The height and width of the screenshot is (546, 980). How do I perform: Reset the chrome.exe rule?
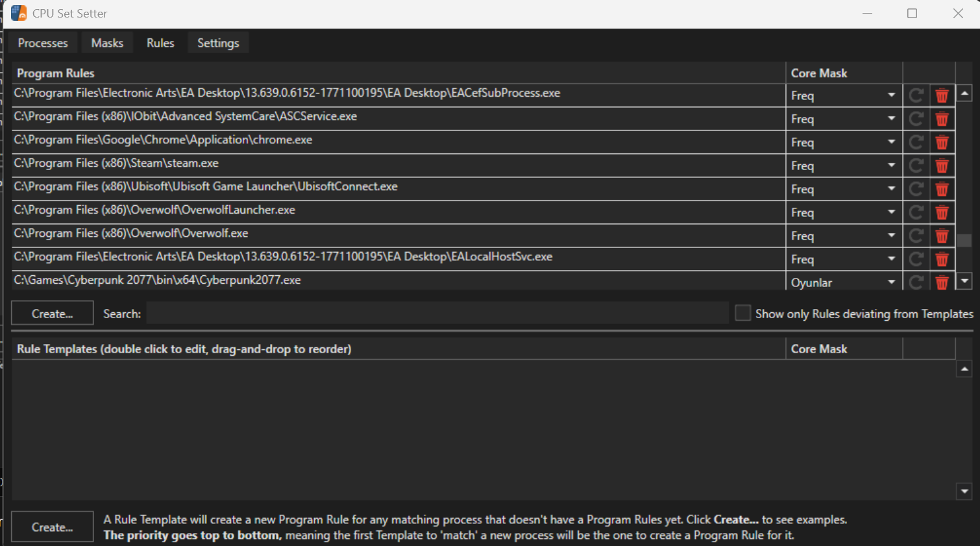coord(916,143)
